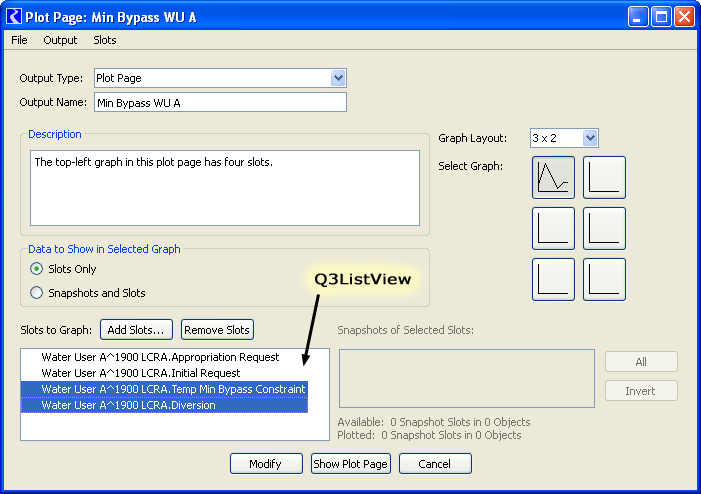This screenshot has height=494, width=701.
Task: Click the disabled Invert snapshots button
Action: [641, 391]
